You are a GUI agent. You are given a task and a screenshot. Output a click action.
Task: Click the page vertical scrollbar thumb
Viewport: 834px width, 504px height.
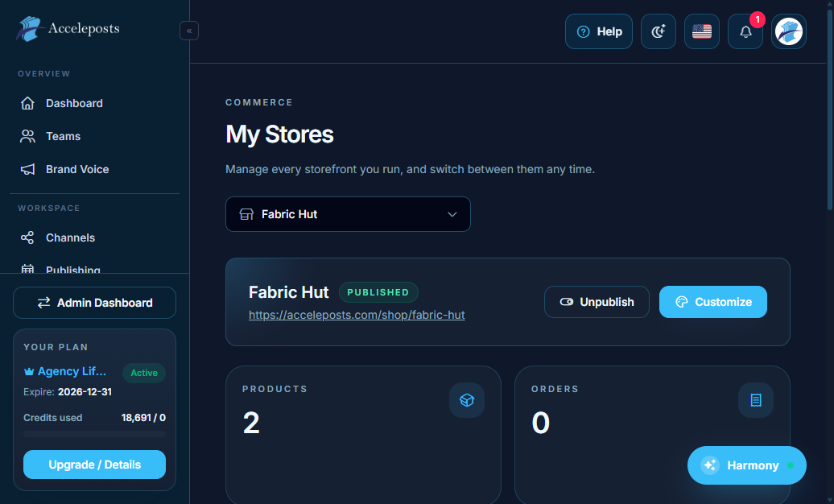click(x=830, y=110)
